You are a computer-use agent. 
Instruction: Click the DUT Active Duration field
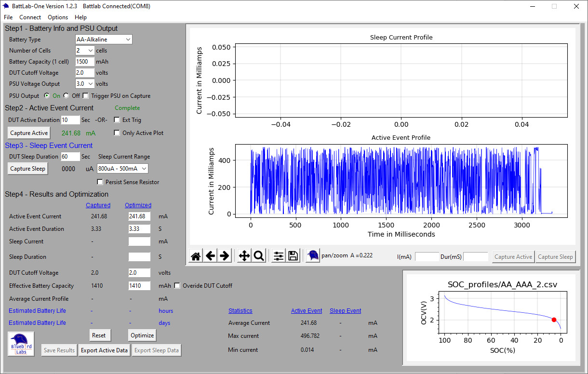[70, 120]
